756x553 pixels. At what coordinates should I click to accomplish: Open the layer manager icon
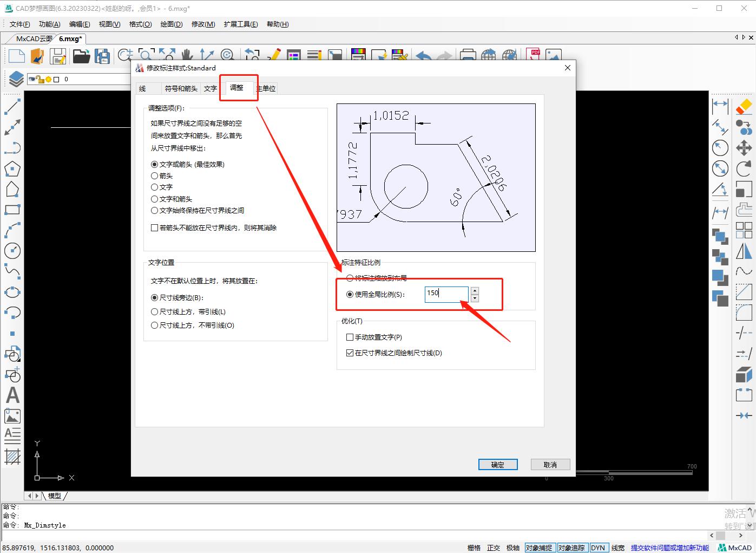click(15, 78)
